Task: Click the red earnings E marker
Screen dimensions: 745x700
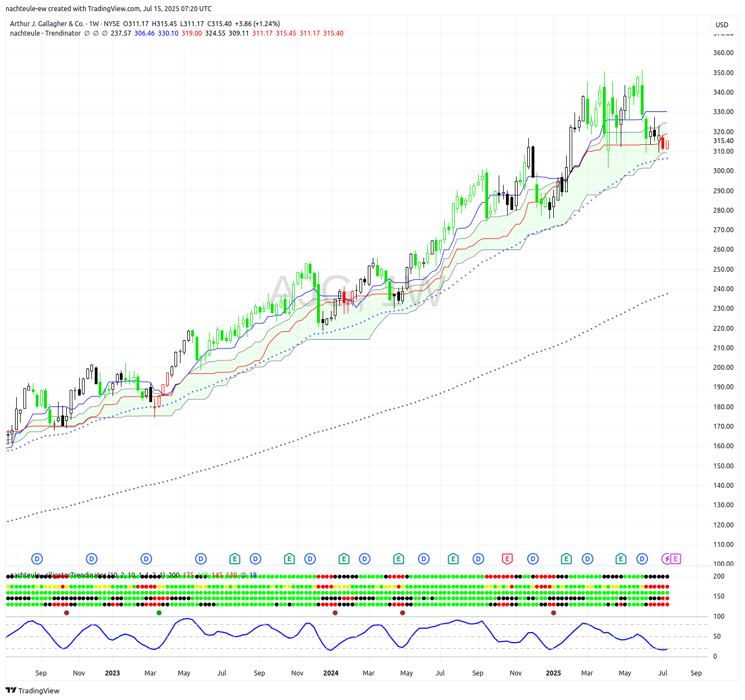Action: click(x=507, y=559)
